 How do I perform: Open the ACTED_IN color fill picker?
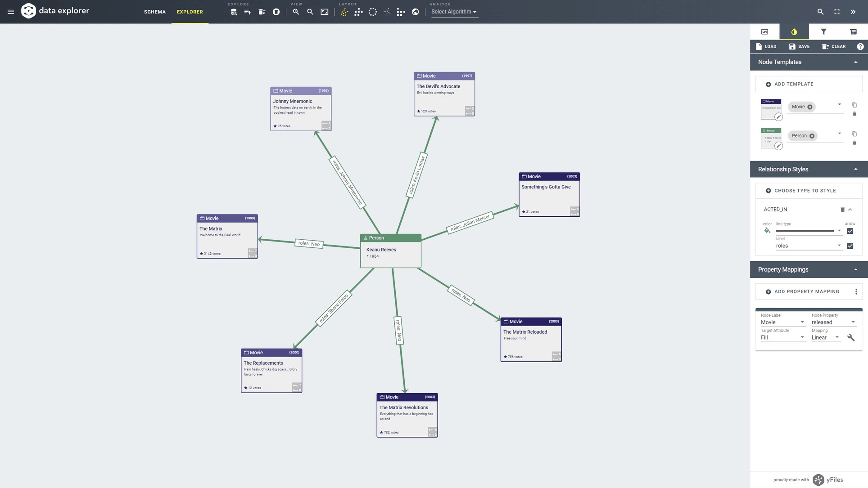tap(767, 231)
